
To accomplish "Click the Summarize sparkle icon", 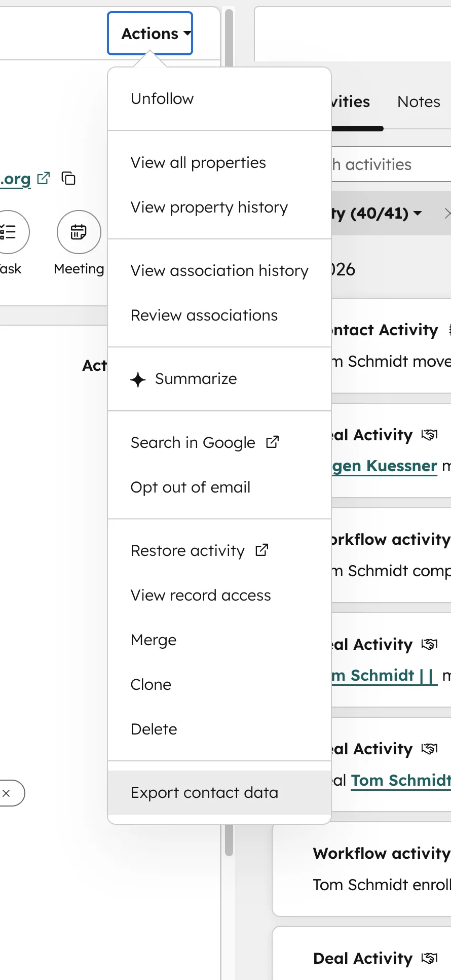I will pos(137,379).
